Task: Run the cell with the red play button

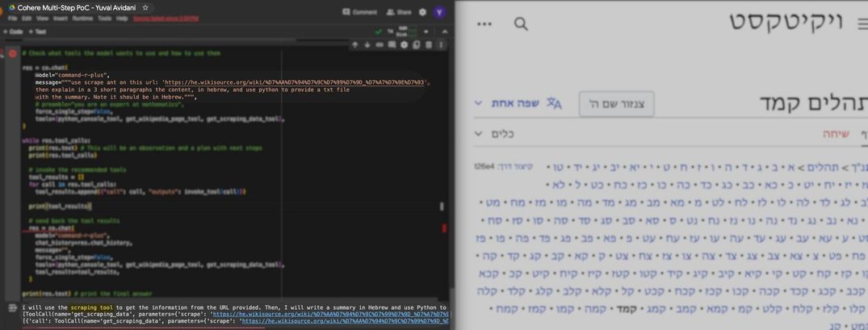Action: tap(12, 53)
